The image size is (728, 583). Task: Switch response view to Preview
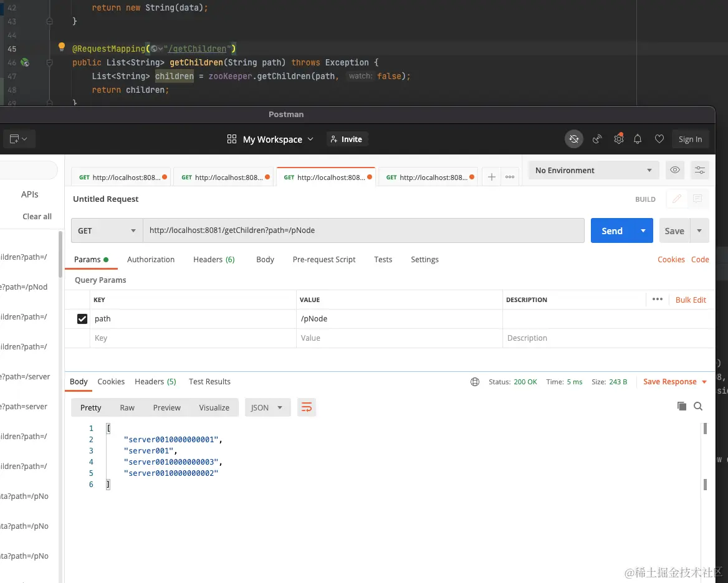click(166, 407)
